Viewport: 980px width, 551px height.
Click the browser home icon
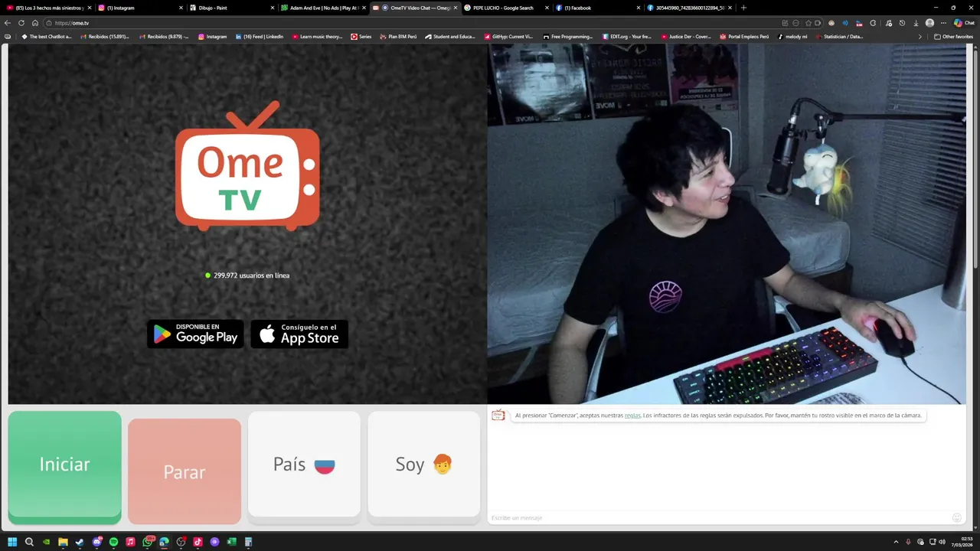[x=34, y=23]
